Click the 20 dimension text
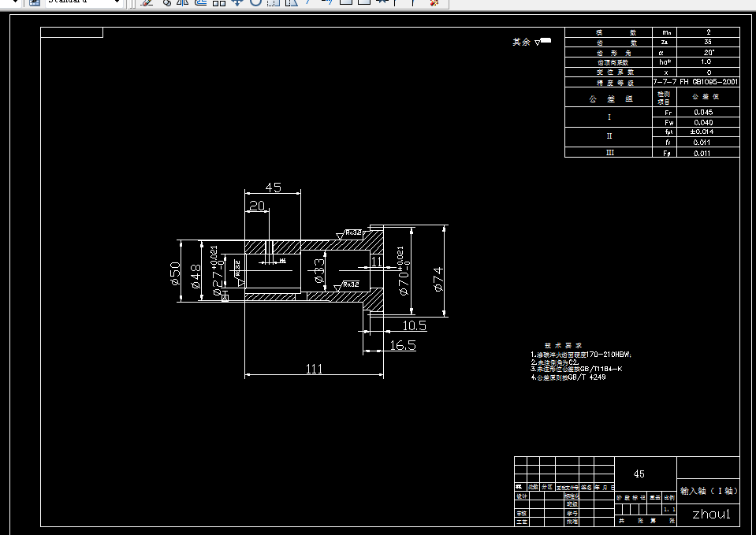The image size is (756, 535). tap(257, 206)
